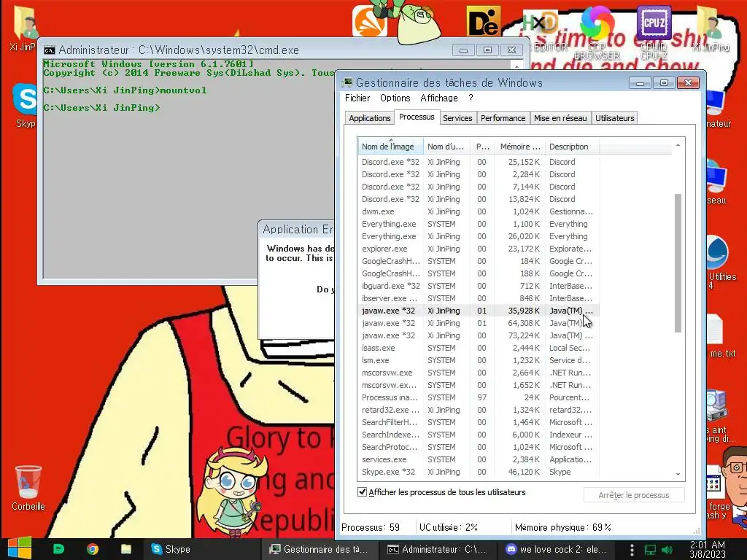Sort by Nom d'utilisateur column
The height and width of the screenshot is (560, 747).
coord(446,147)
